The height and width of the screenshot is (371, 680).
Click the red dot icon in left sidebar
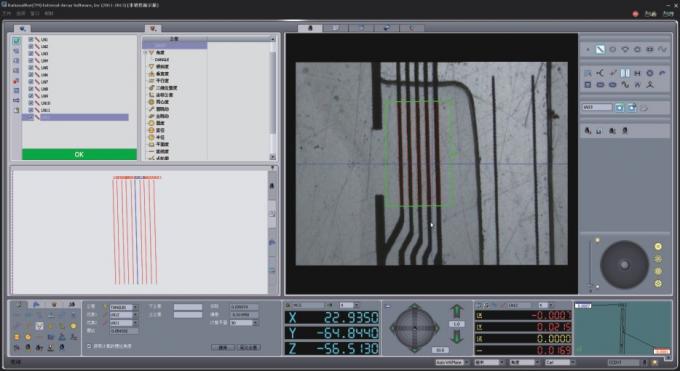point(16,81)
